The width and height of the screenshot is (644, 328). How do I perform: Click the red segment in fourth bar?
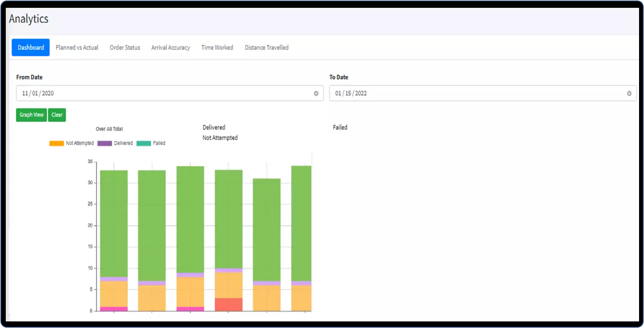pos(229,305)
